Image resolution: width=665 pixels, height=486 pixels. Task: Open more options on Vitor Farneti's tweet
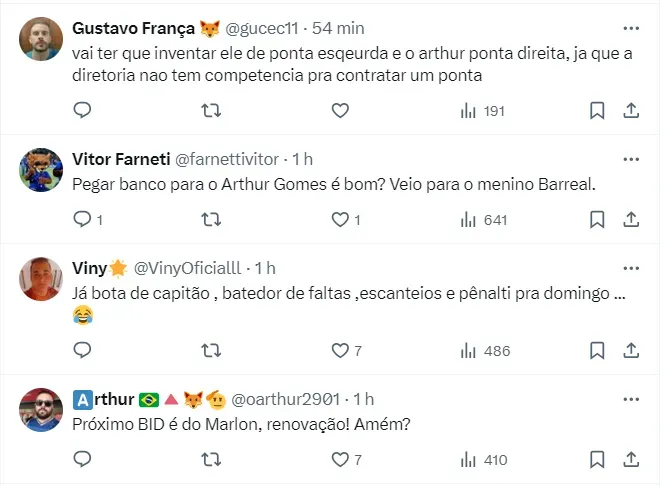630,159
